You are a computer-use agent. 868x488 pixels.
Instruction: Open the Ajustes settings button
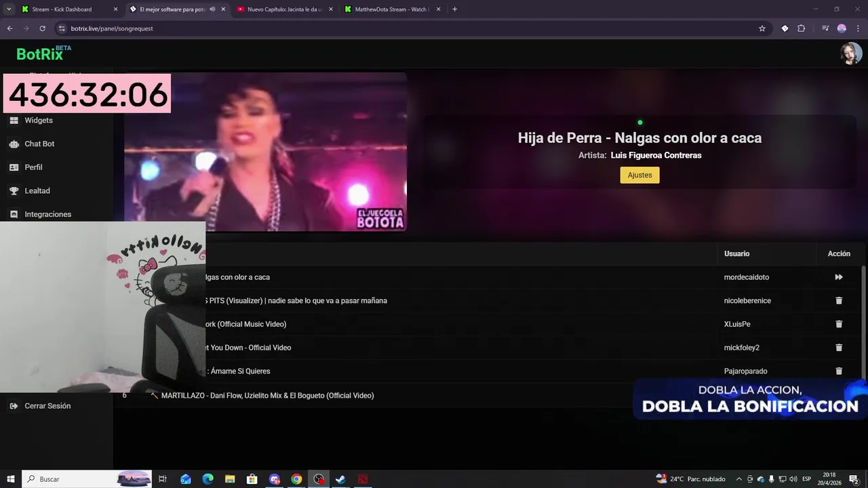[x=639, y=175]
